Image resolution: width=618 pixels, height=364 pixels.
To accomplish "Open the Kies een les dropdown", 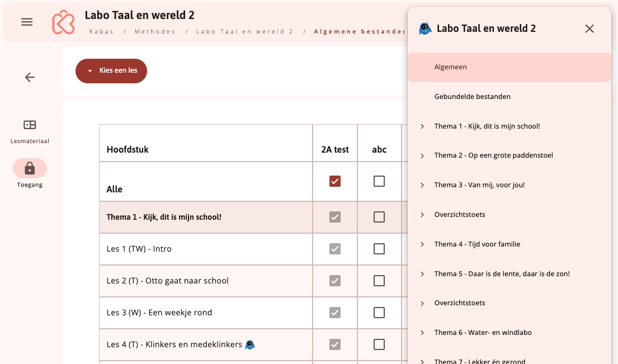I will click(x=111, y=71).
